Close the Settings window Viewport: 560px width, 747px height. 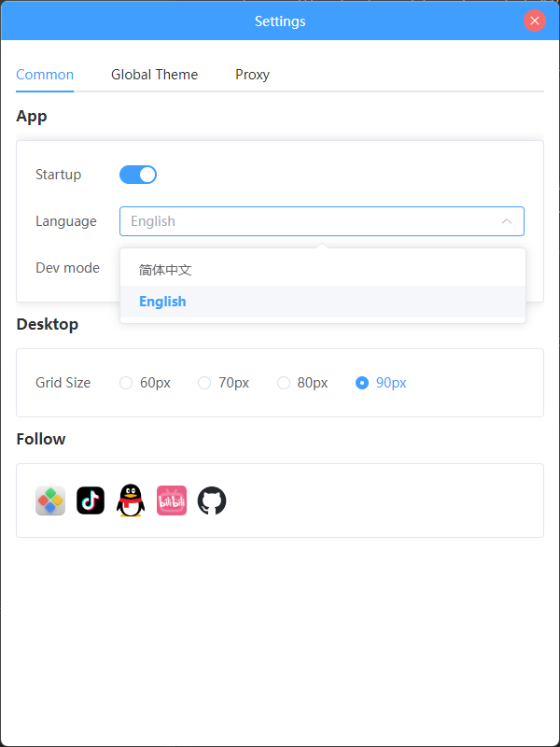point(535,21)
